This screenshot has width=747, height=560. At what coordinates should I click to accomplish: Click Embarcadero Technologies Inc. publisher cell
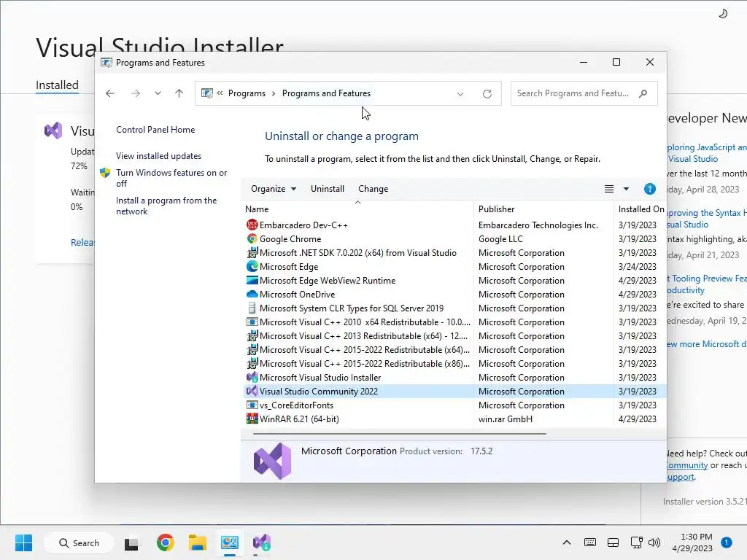pos(538,225)
